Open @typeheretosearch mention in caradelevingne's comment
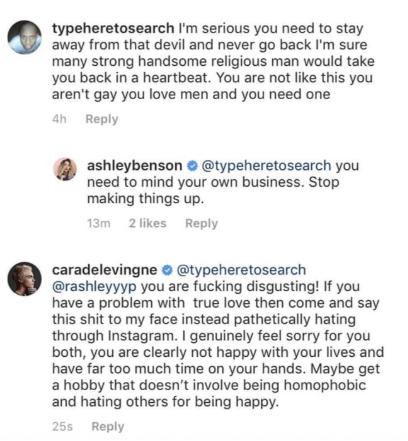Image resolution: width=408 pixels, height=441 pixels. tap(241, 270)
